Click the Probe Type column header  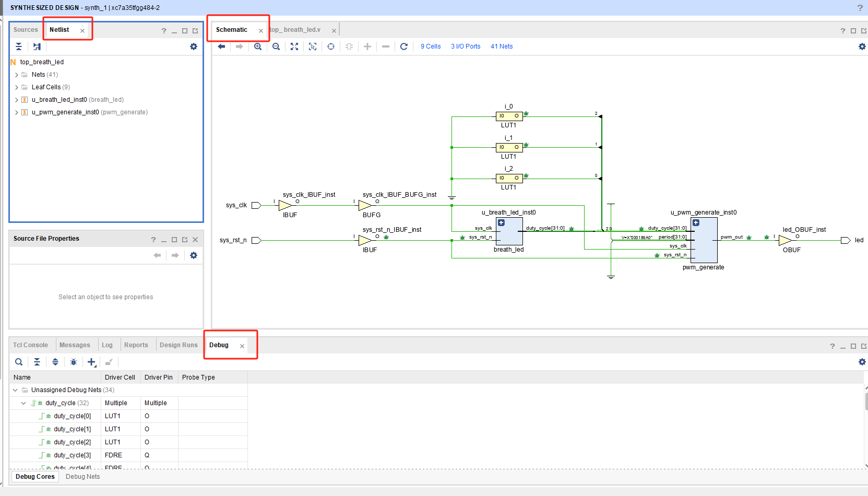pyautogui.click(x=212, y=377)
